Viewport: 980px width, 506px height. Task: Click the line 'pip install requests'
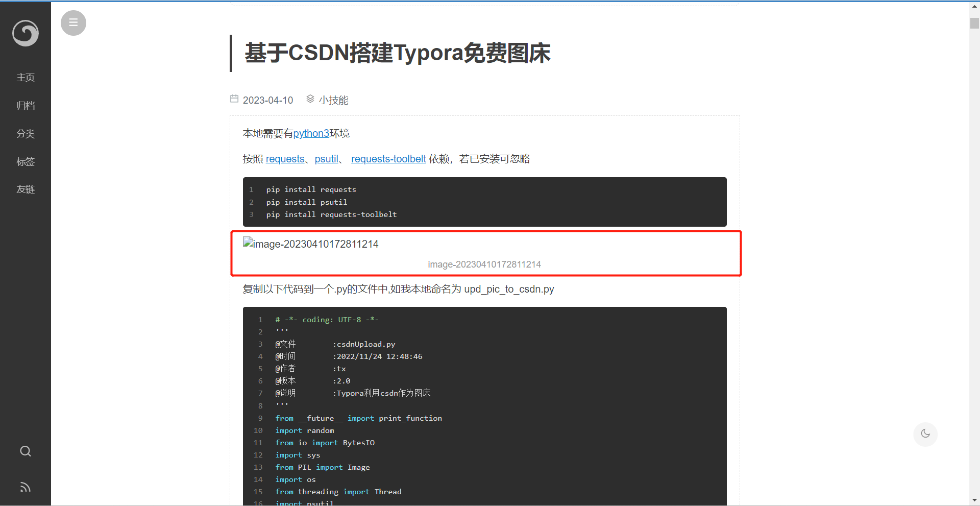tap(311, 189)
